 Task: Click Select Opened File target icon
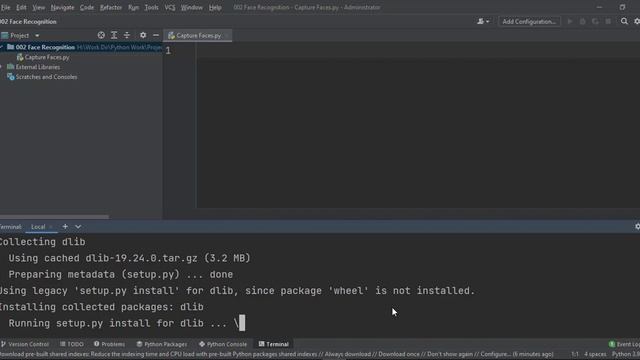pos(101,35)
